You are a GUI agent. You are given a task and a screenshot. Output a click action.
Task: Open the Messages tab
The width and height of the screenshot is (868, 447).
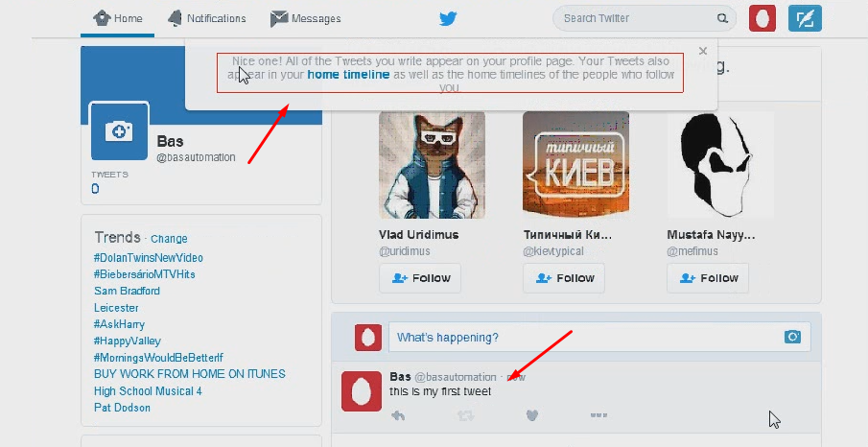point(305,18)
